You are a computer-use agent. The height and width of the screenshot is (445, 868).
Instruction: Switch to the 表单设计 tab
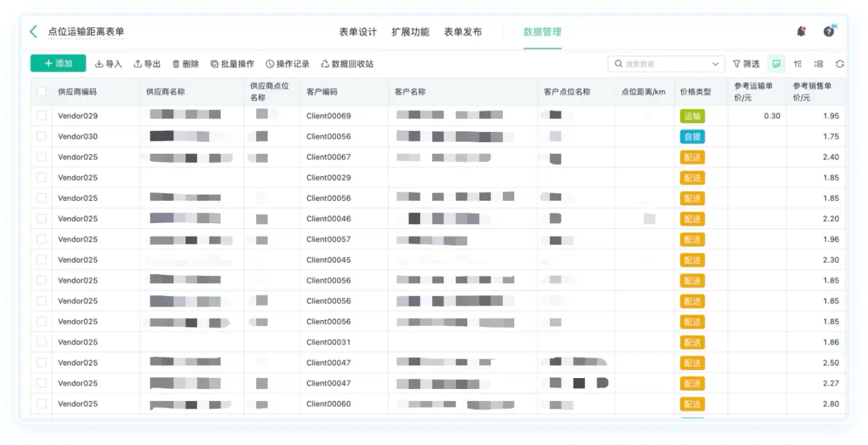pyautogui.click(x=358, y=32)
